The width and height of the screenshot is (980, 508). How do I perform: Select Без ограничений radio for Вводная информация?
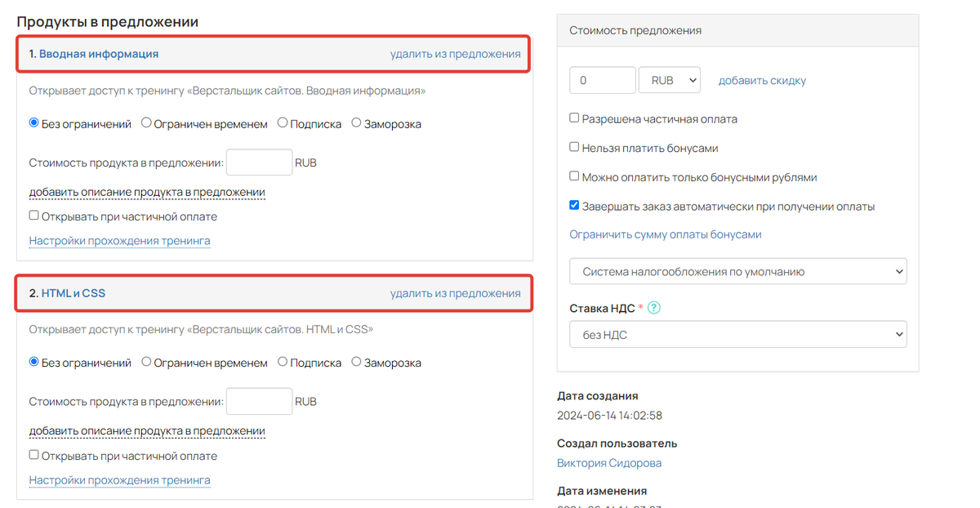(34, 123)
